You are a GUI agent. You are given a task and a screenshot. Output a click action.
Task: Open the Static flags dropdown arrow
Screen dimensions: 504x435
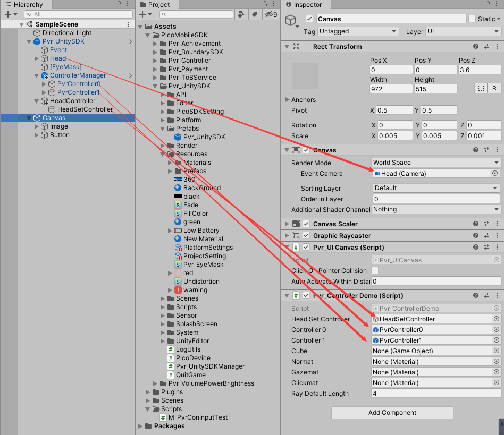[499, 19]
